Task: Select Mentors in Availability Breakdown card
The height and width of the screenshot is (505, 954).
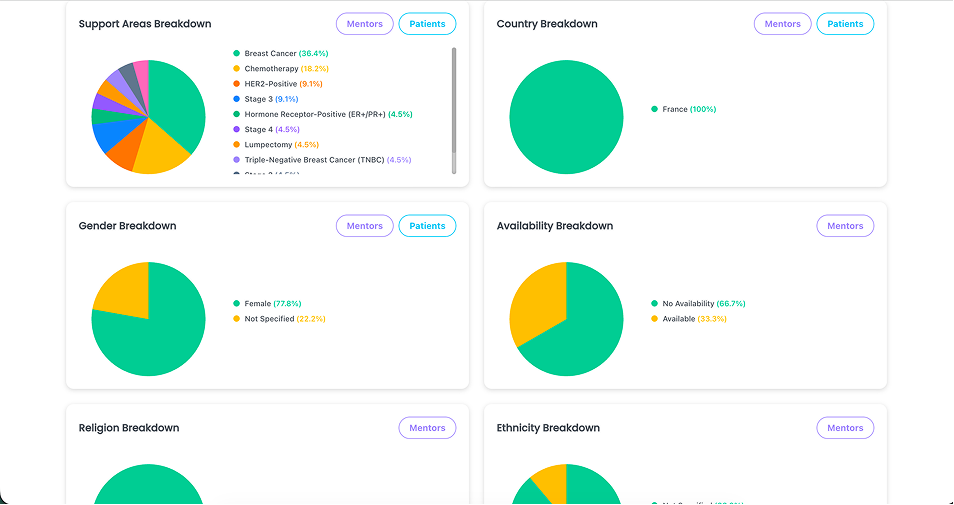Action: tap(845, 226)
